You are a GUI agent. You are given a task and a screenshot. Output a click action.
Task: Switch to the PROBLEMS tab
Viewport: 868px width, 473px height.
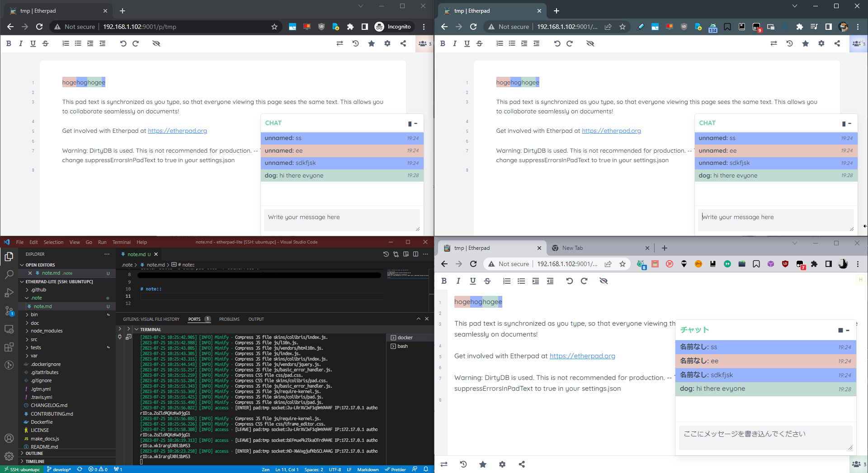tap(229, 319)
